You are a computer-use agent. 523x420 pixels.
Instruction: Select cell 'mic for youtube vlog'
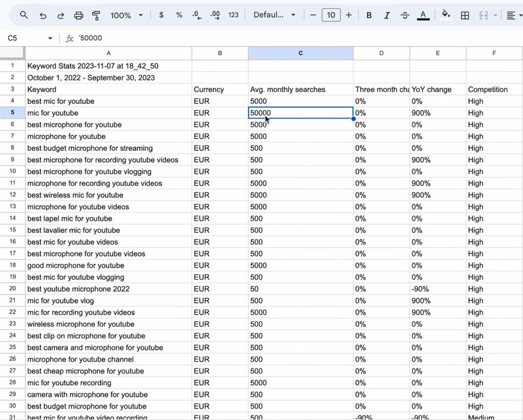click(x=108, y=300)
